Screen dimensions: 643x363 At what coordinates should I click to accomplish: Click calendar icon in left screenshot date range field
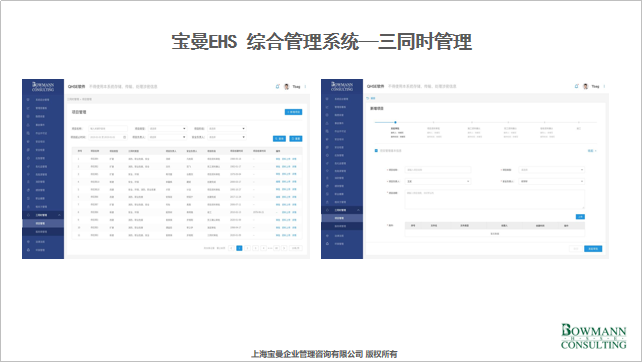pyautogui.click(x=125, y=137)
